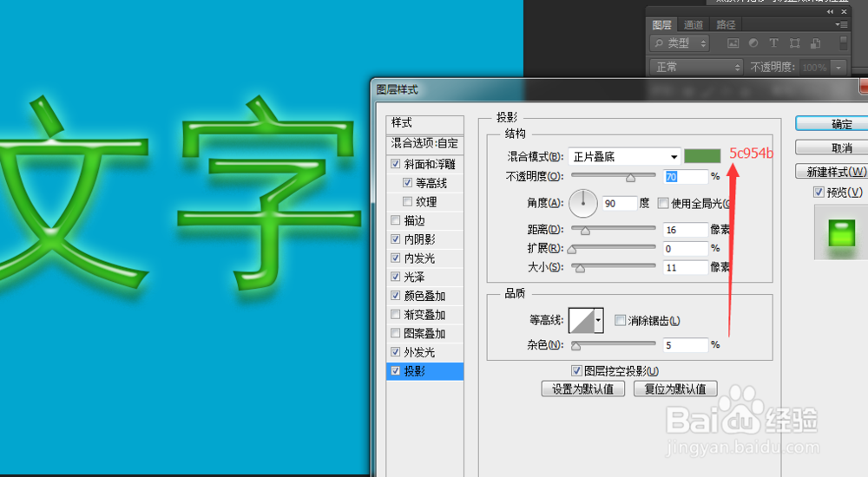Click the size field showing 11
Image resolution: width=868 pixels, height=477 pixels.
click(686, 267)
